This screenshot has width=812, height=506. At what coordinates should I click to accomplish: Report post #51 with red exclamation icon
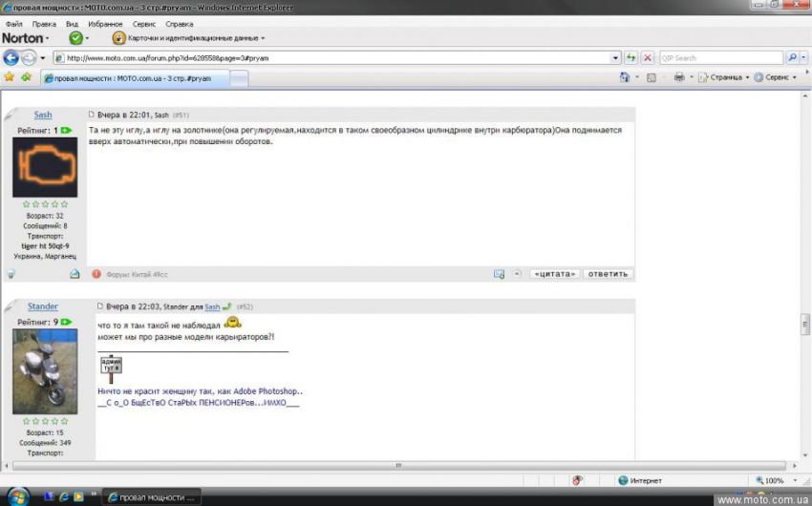(x=96, y=274)
